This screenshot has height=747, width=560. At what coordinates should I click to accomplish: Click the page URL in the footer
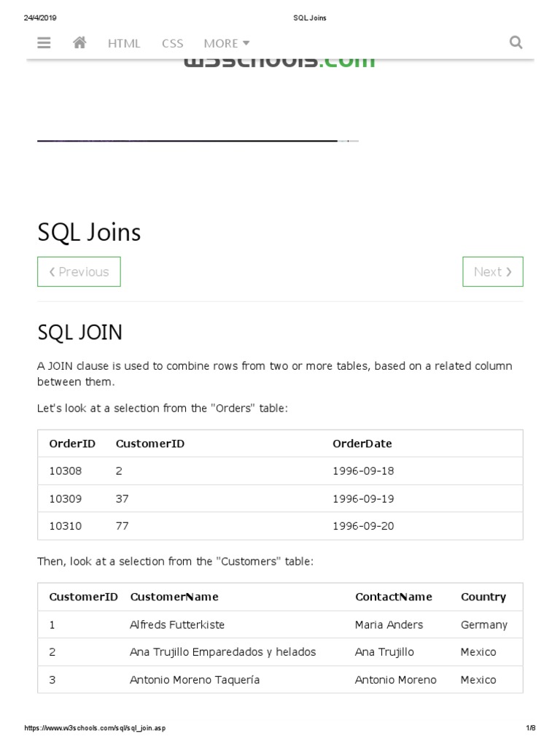pos(95,728)
